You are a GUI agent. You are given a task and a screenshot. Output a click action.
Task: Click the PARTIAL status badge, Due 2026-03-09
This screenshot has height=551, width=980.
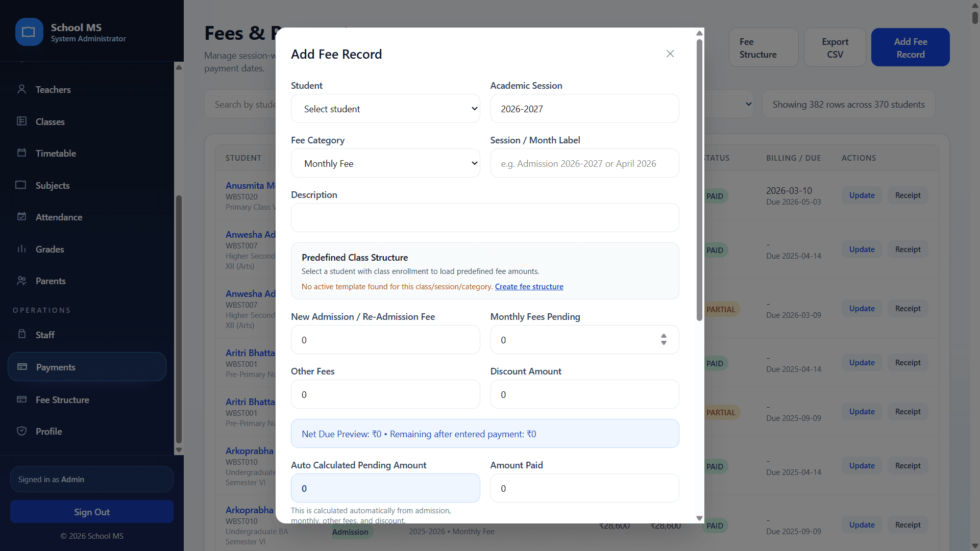coord(721,309)
